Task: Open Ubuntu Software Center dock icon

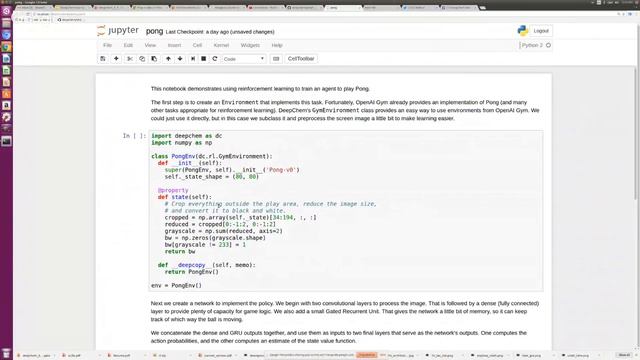Action: point(6,94)
